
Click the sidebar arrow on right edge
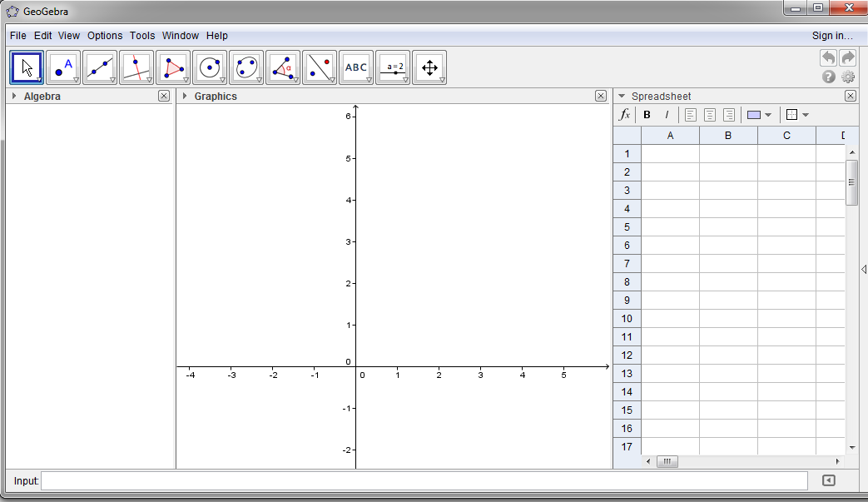click(864, 270)
